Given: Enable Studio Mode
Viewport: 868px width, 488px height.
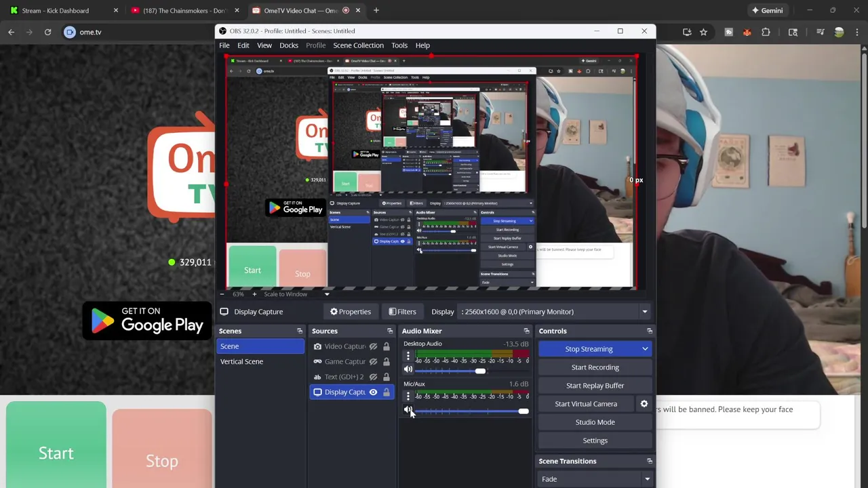Looking at the screenshot, I should click(x=595, y=422).
